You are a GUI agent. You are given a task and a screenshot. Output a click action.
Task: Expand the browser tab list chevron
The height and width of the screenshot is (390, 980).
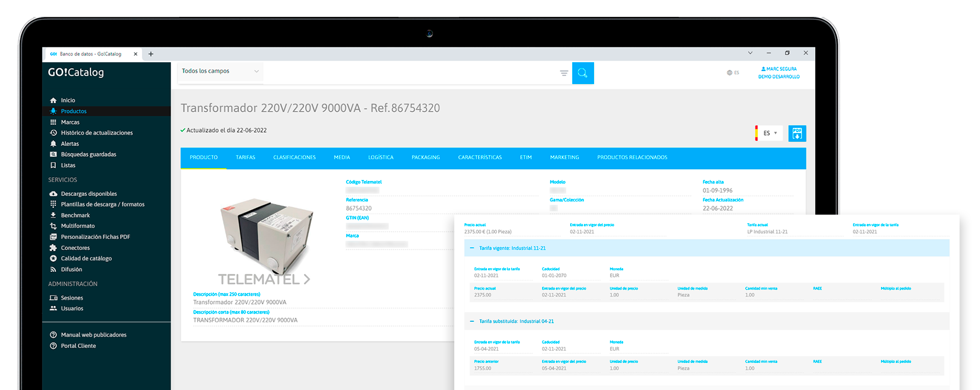click(750, 53)
